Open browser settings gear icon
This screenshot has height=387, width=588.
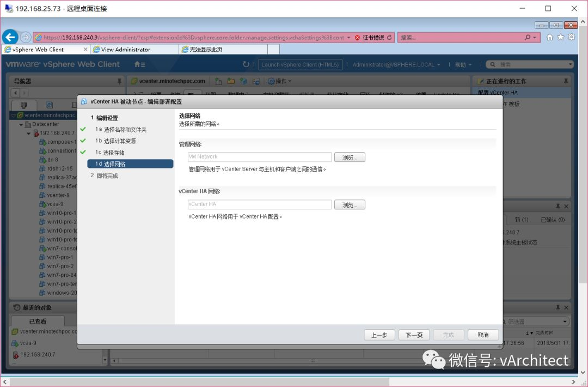(572, 37)
